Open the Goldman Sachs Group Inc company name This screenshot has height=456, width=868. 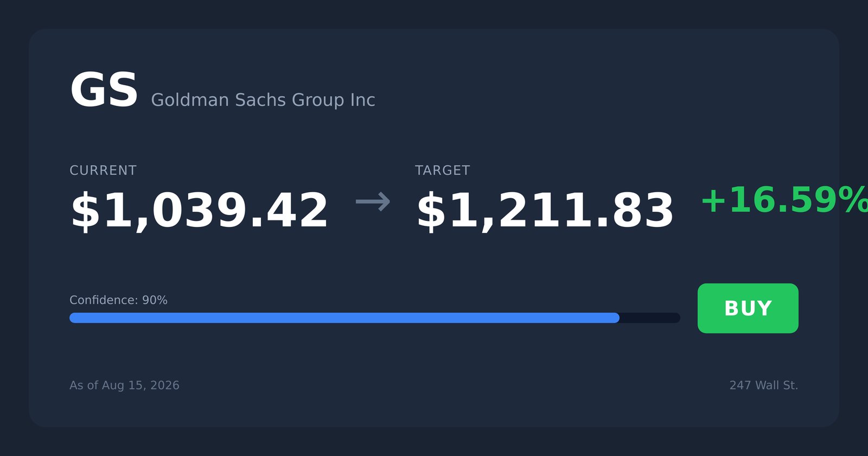point(263,100)
